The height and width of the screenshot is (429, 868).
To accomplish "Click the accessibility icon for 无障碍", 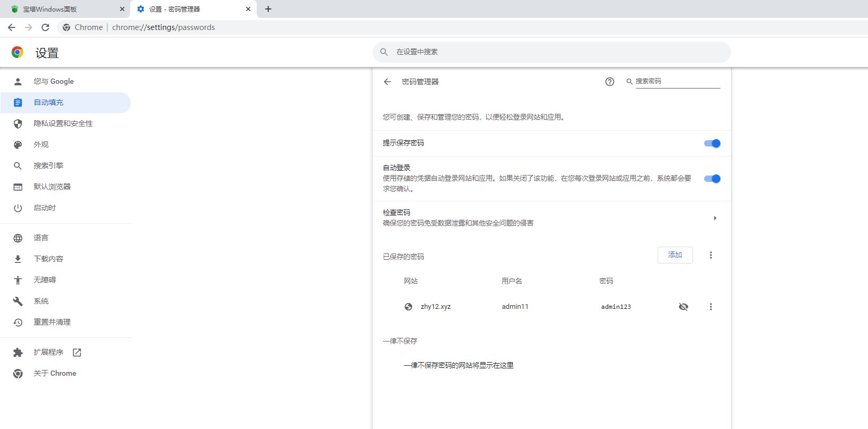I will (x=18, y=280).
